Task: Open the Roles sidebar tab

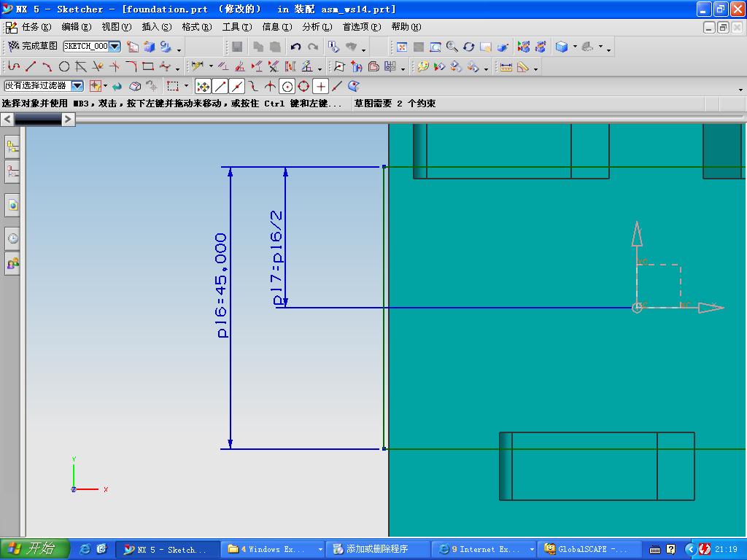Action: point(13,262)
